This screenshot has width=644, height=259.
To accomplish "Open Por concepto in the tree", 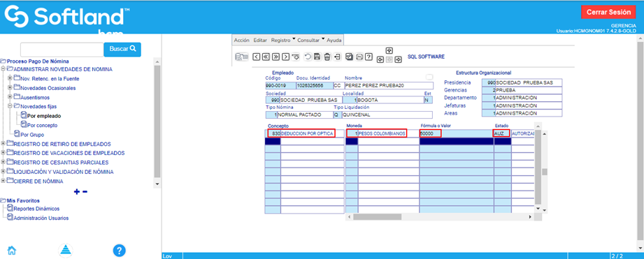I will 42,125.
